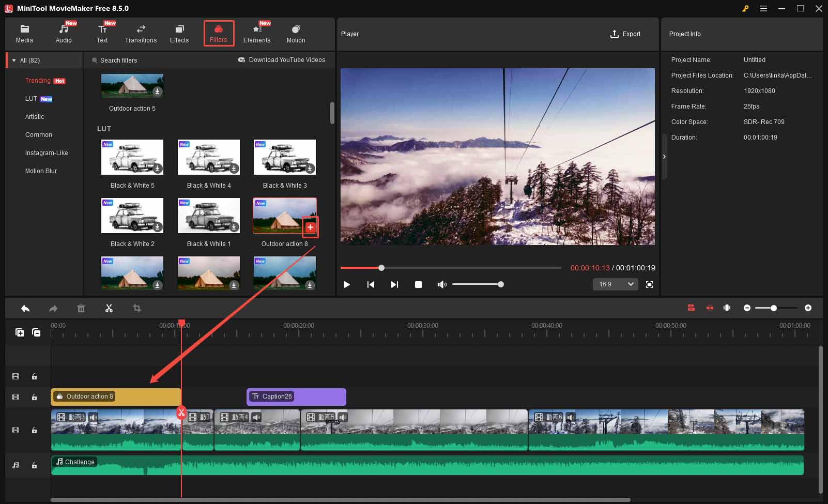This screenshot has width=828, height=504.
Task: Adjust the timeline zoom slider
Action: coord(774,308)
